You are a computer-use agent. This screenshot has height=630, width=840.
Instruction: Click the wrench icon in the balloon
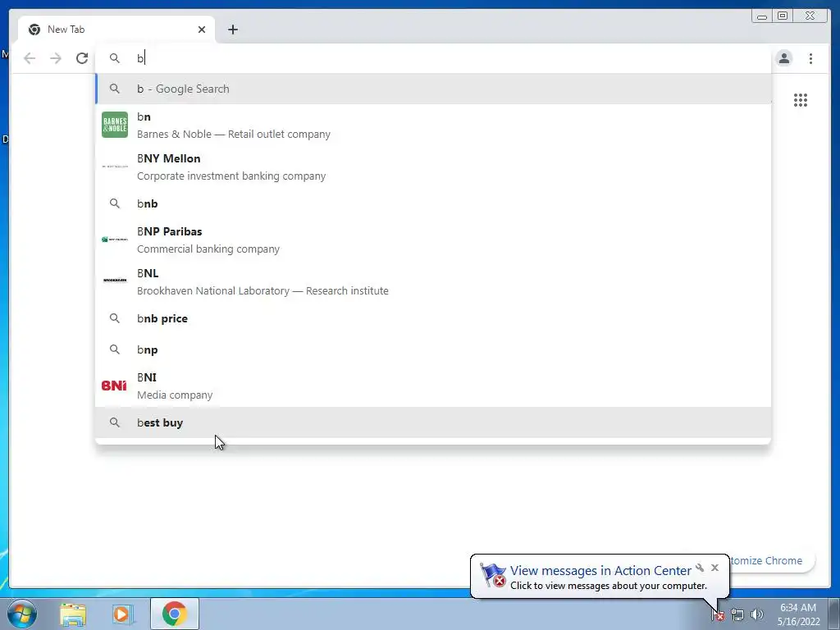tap(700, 568)
